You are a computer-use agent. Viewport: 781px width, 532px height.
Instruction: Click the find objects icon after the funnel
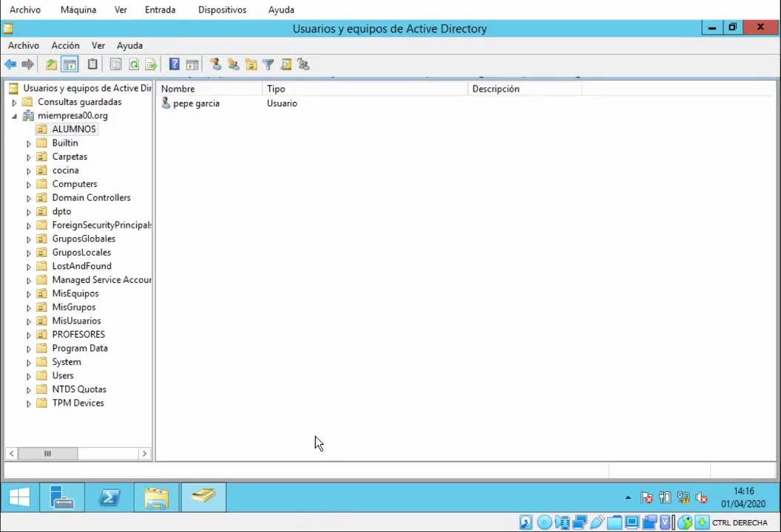pyautogui.click(x=286, y=64)
